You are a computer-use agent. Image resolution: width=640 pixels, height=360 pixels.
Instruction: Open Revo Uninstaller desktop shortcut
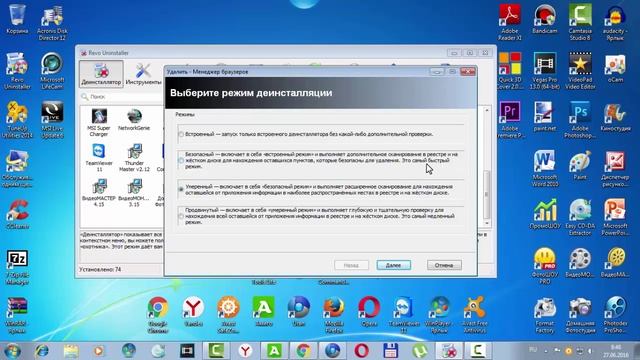click(17, 71)
